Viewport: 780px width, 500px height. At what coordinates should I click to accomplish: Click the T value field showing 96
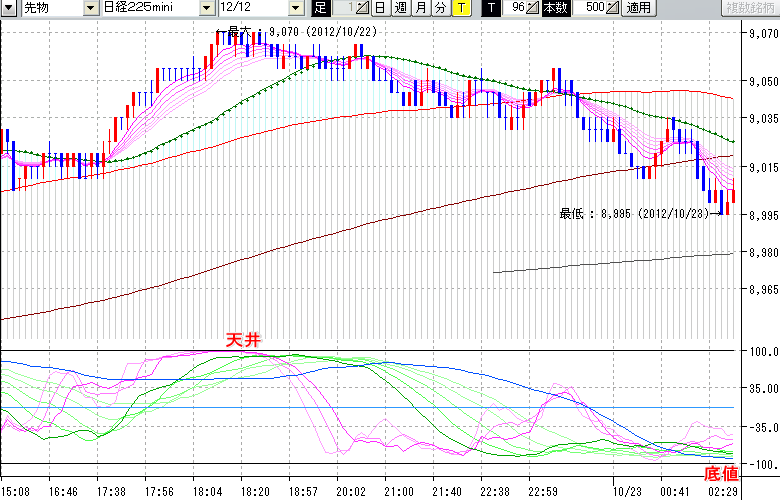point(514,8)
